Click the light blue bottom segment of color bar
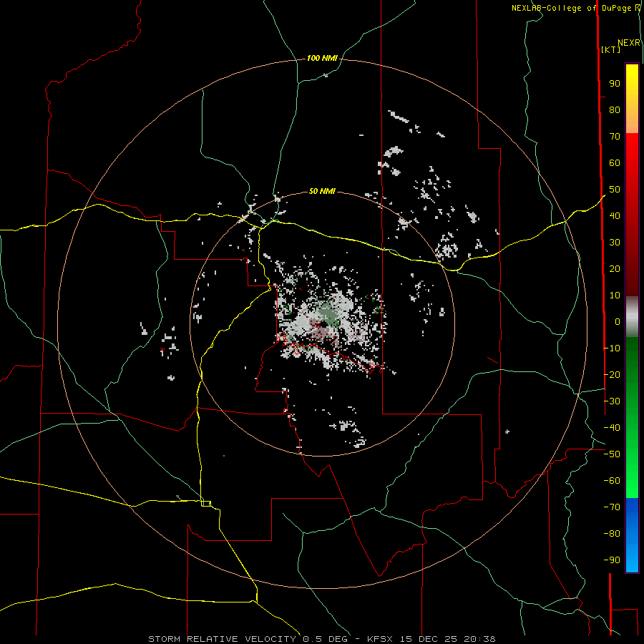Viewport: 644px width, 644px height. (632, 559)
